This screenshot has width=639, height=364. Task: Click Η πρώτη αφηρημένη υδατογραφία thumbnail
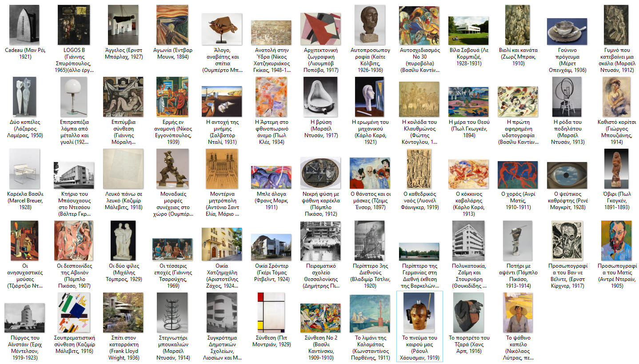click(x=518, y=102)
